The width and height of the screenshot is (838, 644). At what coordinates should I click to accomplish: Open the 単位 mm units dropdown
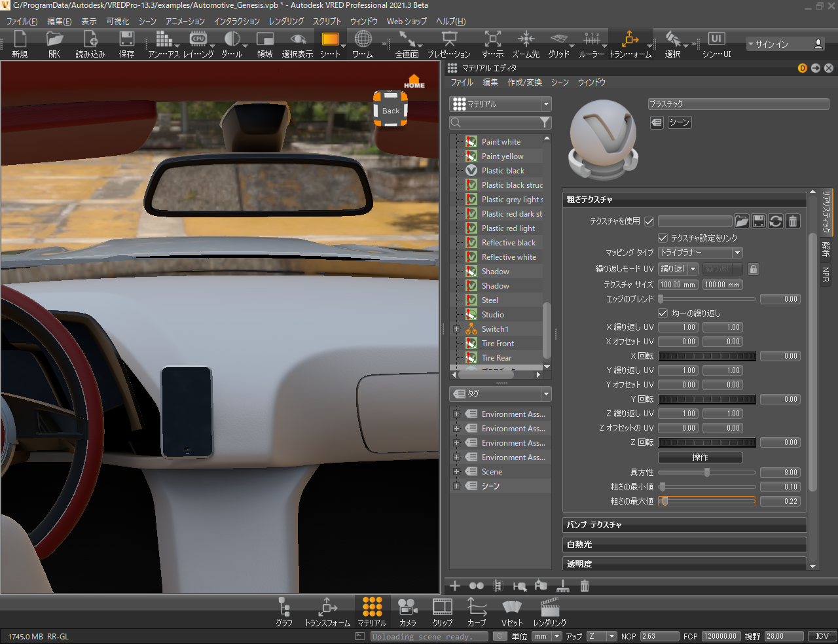547,636
